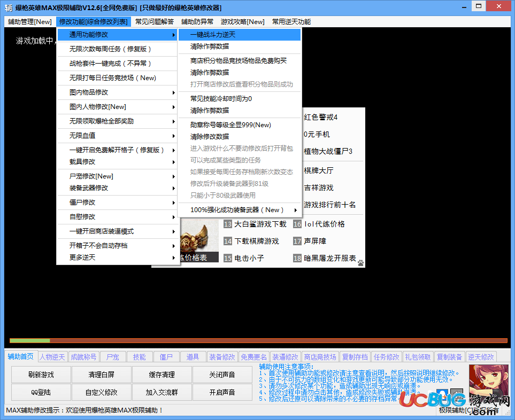Switch to the 免费更名 tab
Image resolution: width=515 pixels, height=420 pixels.
253,357
